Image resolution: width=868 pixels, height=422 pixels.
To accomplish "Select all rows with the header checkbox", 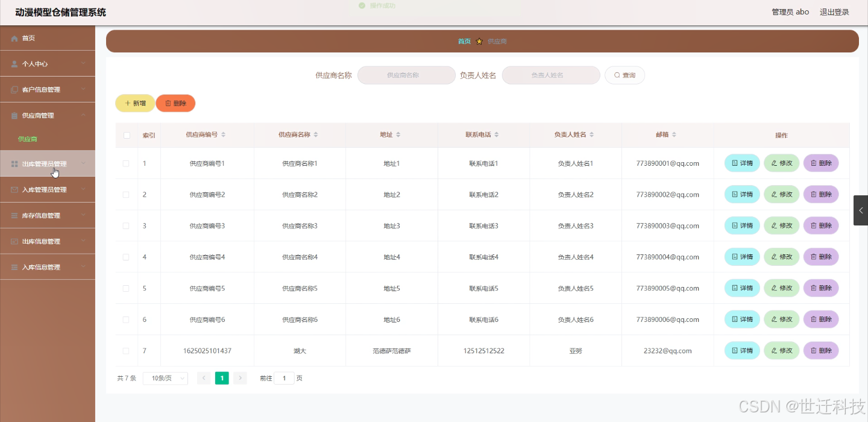I will click(127, 135).
